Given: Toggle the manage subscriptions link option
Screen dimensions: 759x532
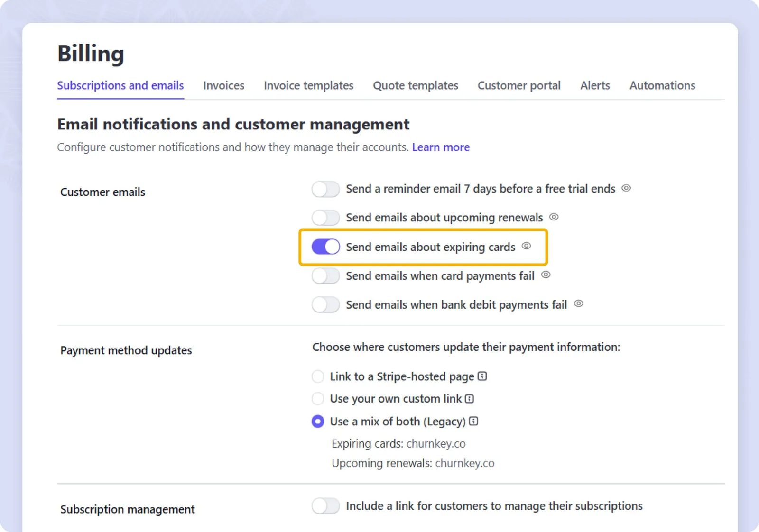Looking at the screenshot, I should [326, 506].
